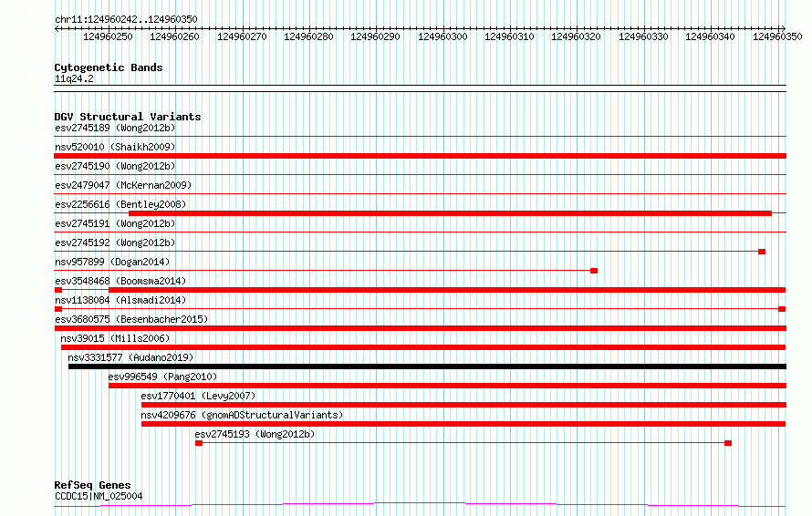Click the red end block of esv2745192
812x516 pixels.
762,252
